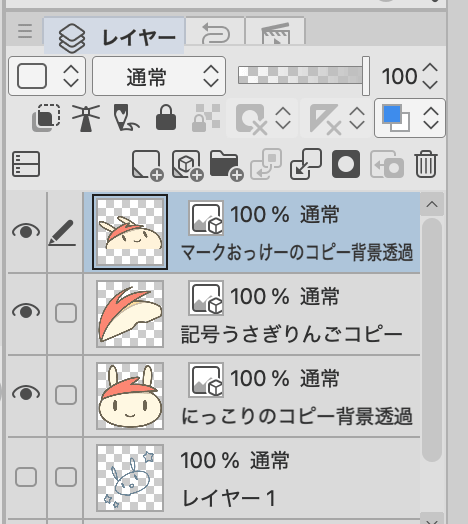Create a new vector layer
The height and width of the screenshot is (524, 468).
pyautogui.click(x=187, y=165)
